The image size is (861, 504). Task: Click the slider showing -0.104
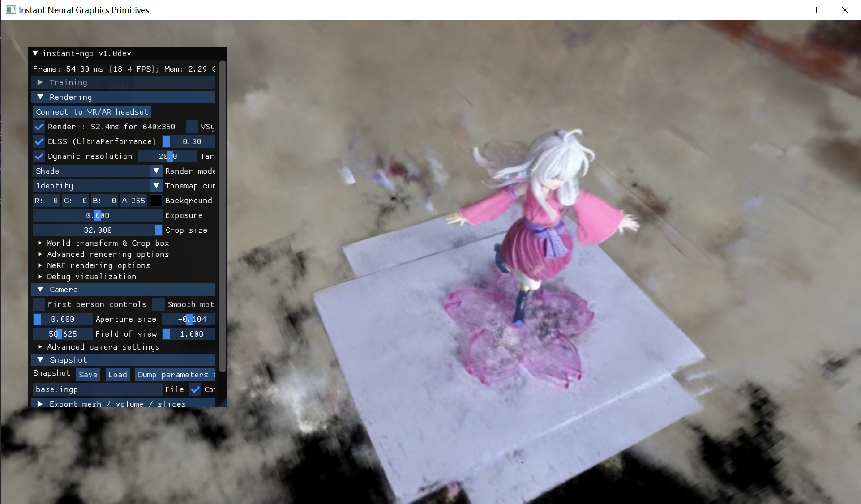(188, 319)
